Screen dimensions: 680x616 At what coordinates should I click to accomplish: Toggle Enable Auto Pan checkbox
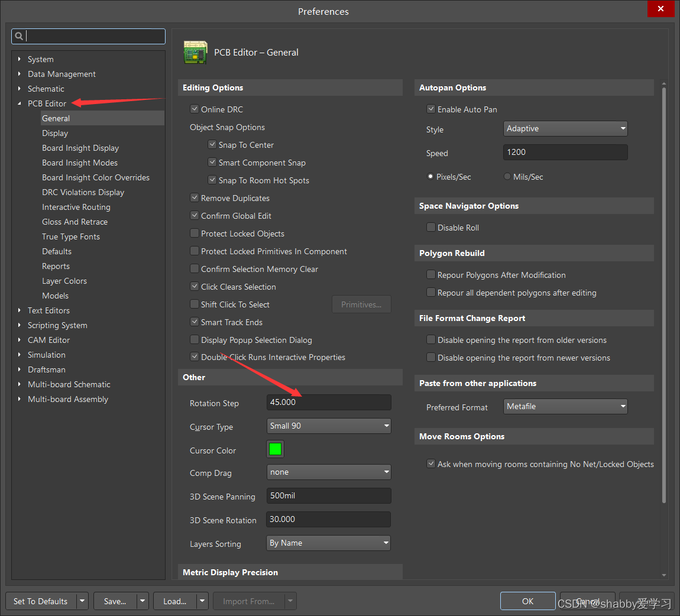[430, 109]
